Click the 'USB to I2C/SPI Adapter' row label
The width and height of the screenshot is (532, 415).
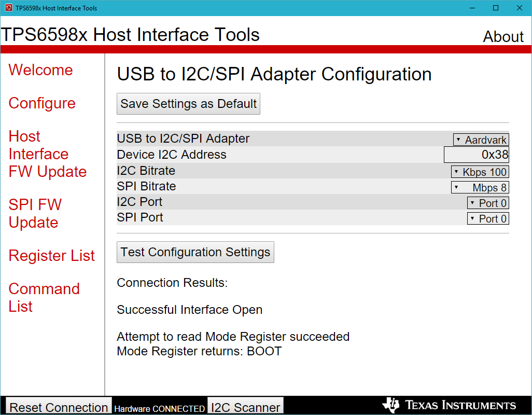click(x=183, y=139)
